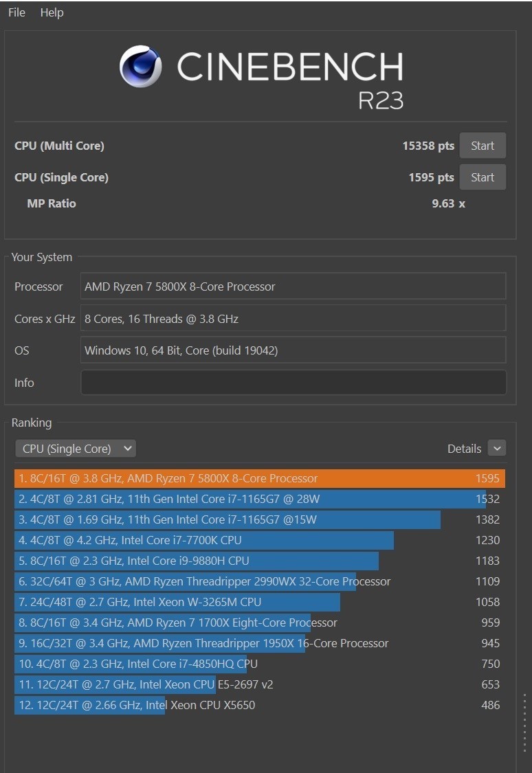Click the Cores x GHz field
This screenshot has width=532, height=773.
coord(293,318)
